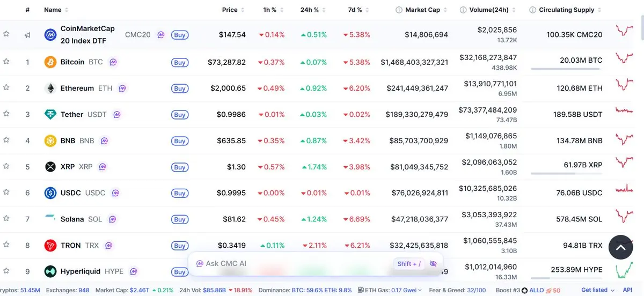This screenshot has width=644, height=296.
Task: Add Solana to watchlist star
Action: pyautogui.click(x=6, y=218)
